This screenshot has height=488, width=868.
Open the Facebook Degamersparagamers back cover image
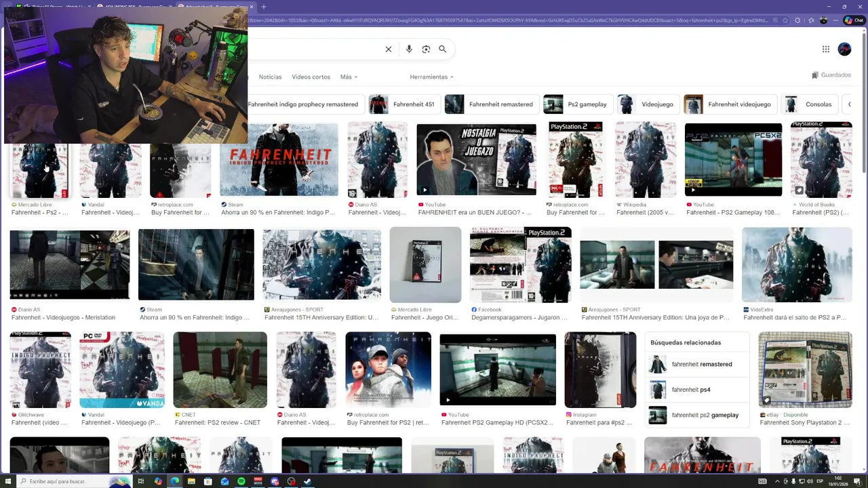pyautogui.click(x=520, y=265)
